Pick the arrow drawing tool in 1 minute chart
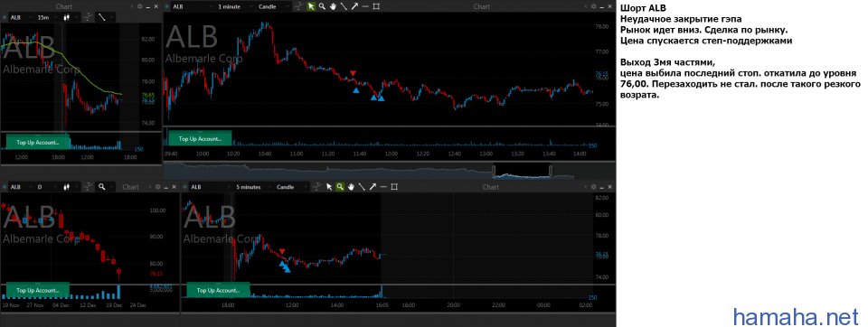 (354, 6)
